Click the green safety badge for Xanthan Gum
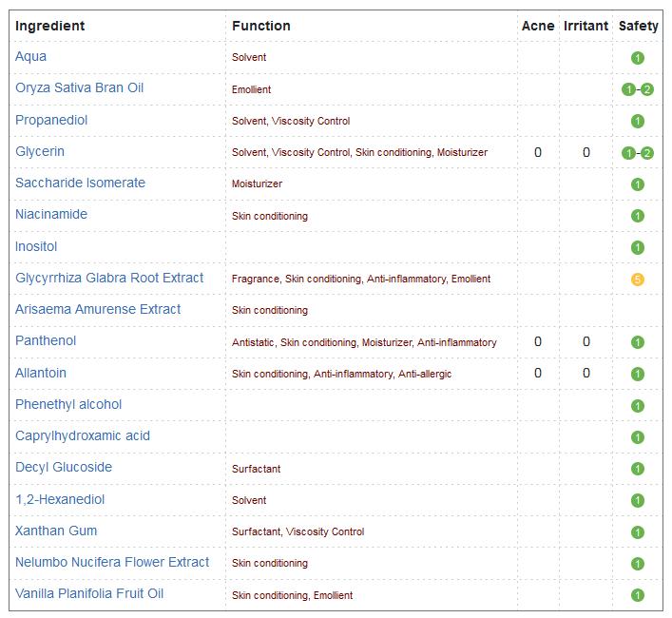Viewport: 672px width, 618px height. pos(637,531)
